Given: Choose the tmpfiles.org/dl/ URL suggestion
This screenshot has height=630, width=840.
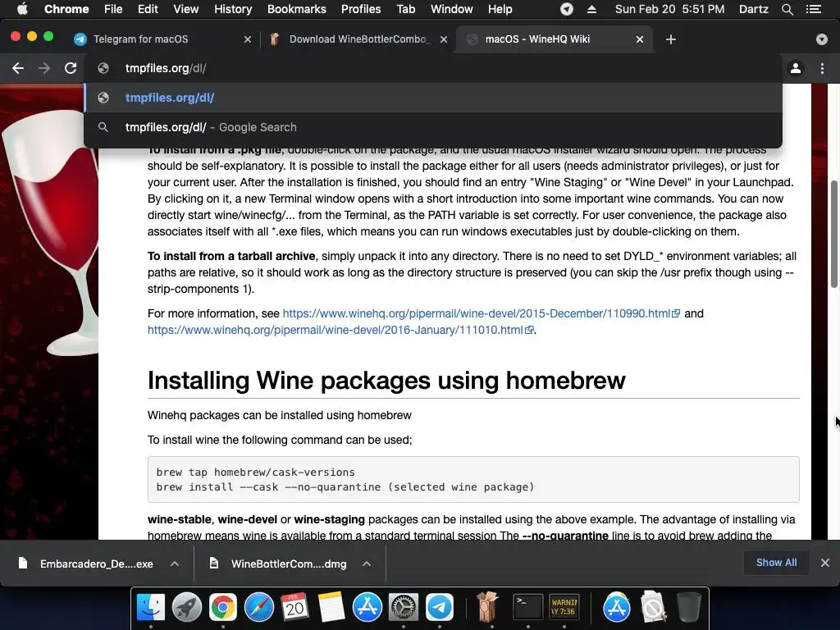Looking at the screenshot, I should pyautogui.click(x=433, y=98).
